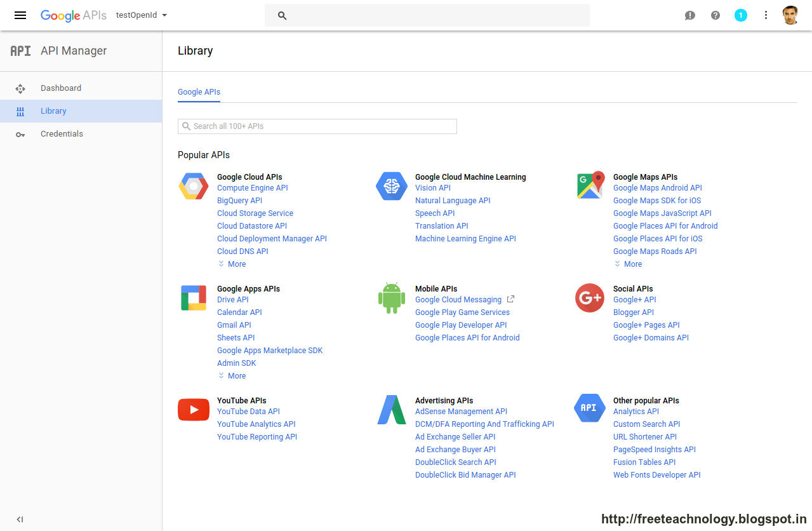
Task: Open the Admin SDK link
Action: 237,363
